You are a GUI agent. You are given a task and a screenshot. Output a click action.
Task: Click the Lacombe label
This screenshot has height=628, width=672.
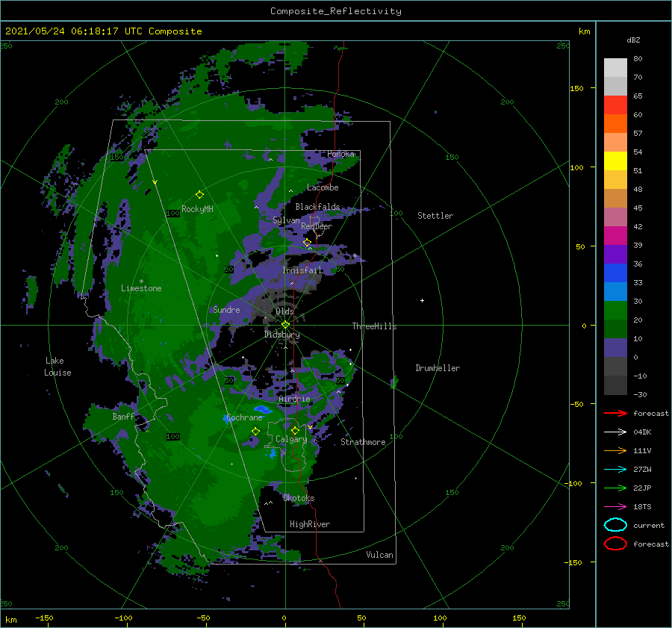323,187
